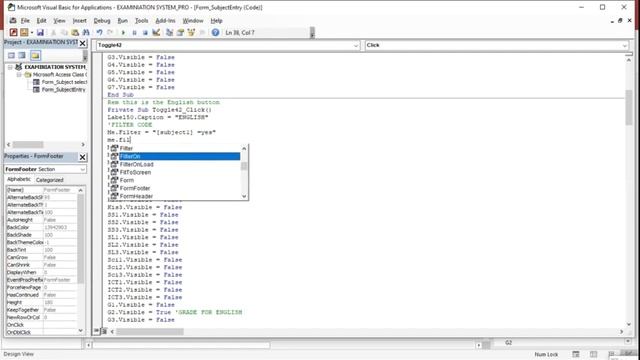Viewport: 640px width, 360px height.
Task: Collapse the Microsoft Access Class Objects folder
Action: coord(19,75)
